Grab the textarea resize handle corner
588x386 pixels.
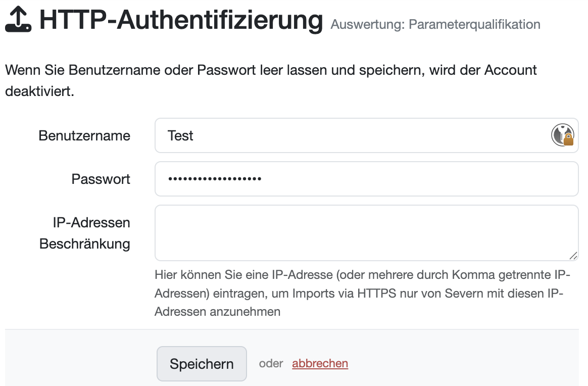tap(573, 256)
